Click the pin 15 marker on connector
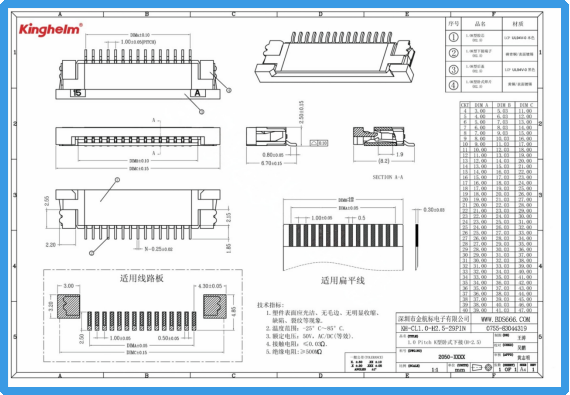This screenshot has width=570, height=395. pyautogui.click(x=77, y=93)
